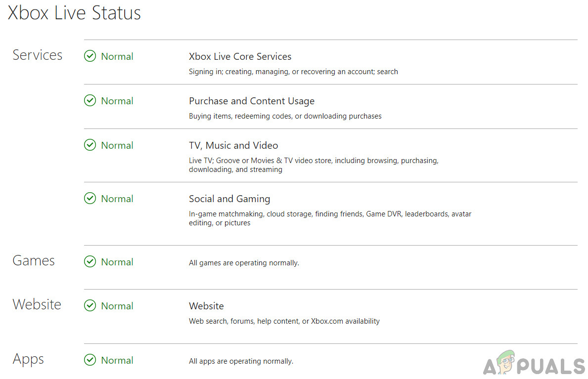This screenshot has width=588, height=379.
Task: Select the Apps section label
Action: (28, 359)
